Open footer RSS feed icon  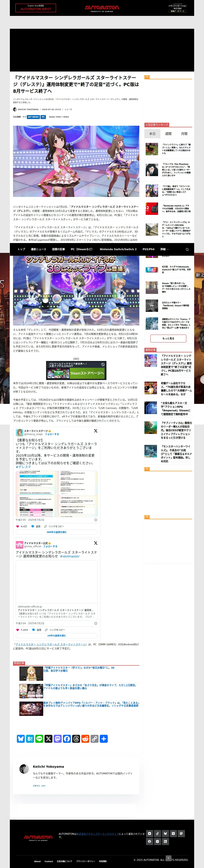(x=165, y=841)
